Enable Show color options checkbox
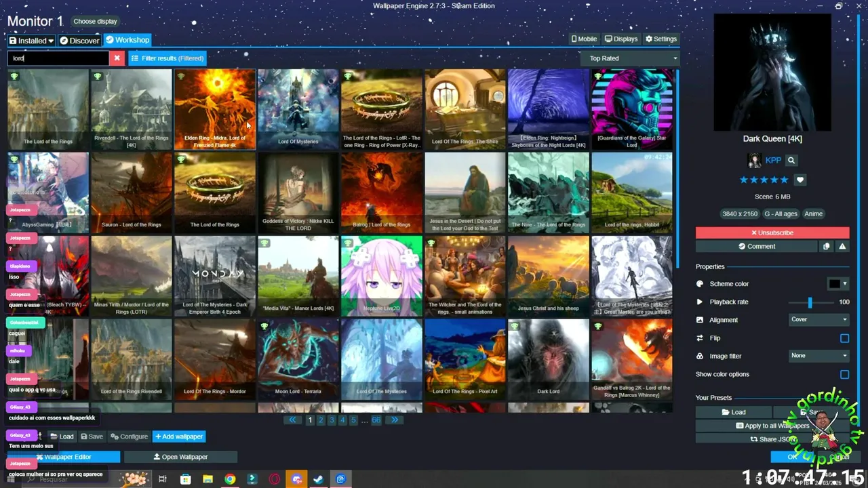The width and height of the screenshot is (868, 488). (844, 374)
